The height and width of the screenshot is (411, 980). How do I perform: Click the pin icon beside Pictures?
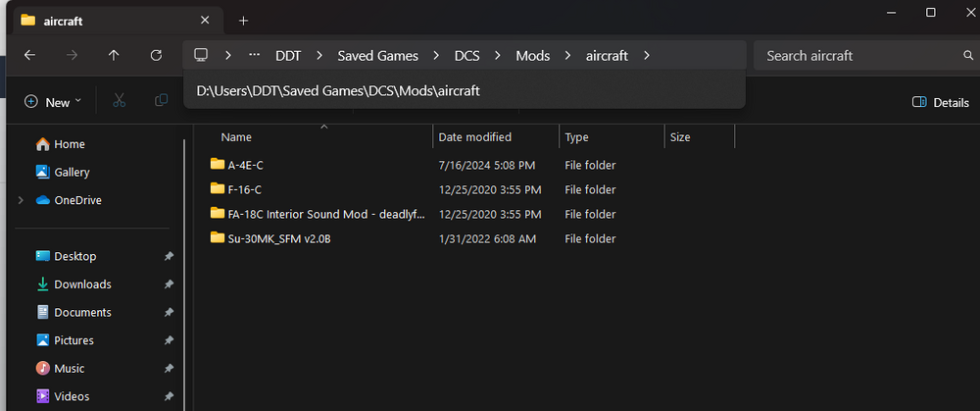169,341
